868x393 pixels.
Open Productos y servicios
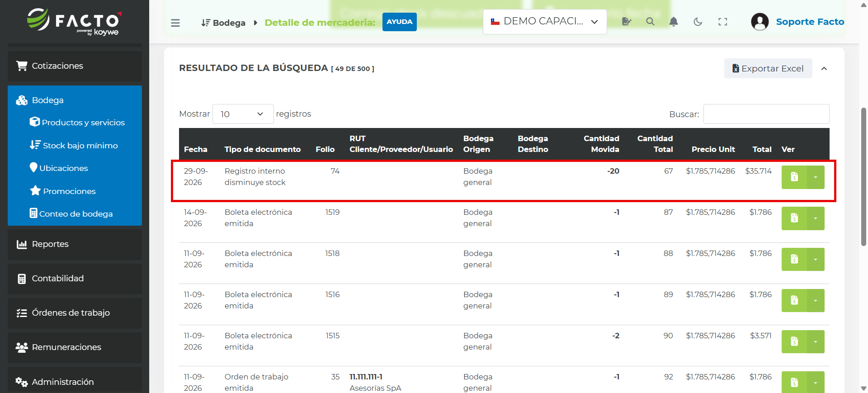(77, 123)
